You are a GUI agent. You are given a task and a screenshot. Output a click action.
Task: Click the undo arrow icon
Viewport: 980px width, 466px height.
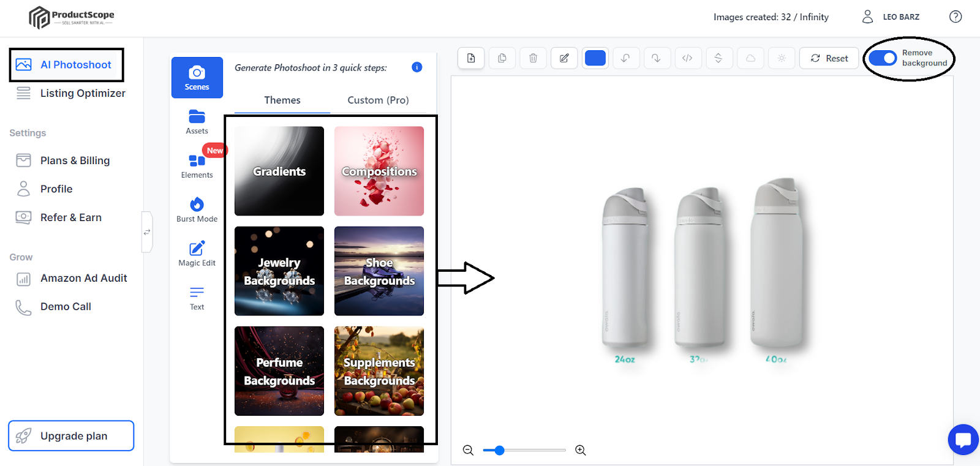point(625,58)
